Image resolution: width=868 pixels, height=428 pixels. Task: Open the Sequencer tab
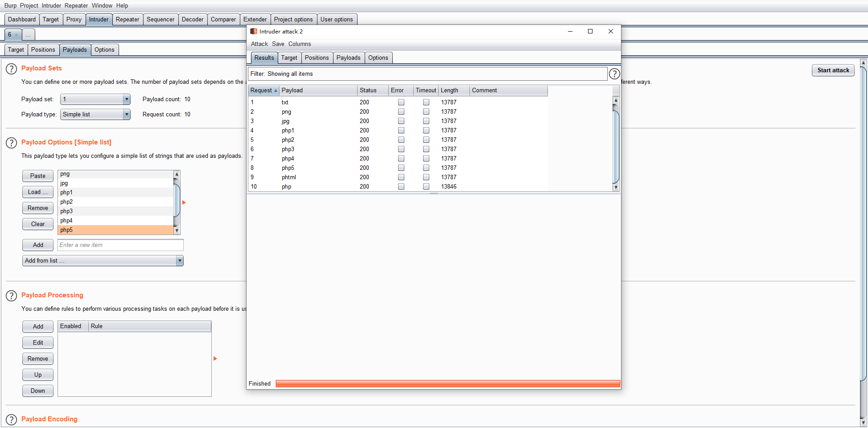point(160,20)
